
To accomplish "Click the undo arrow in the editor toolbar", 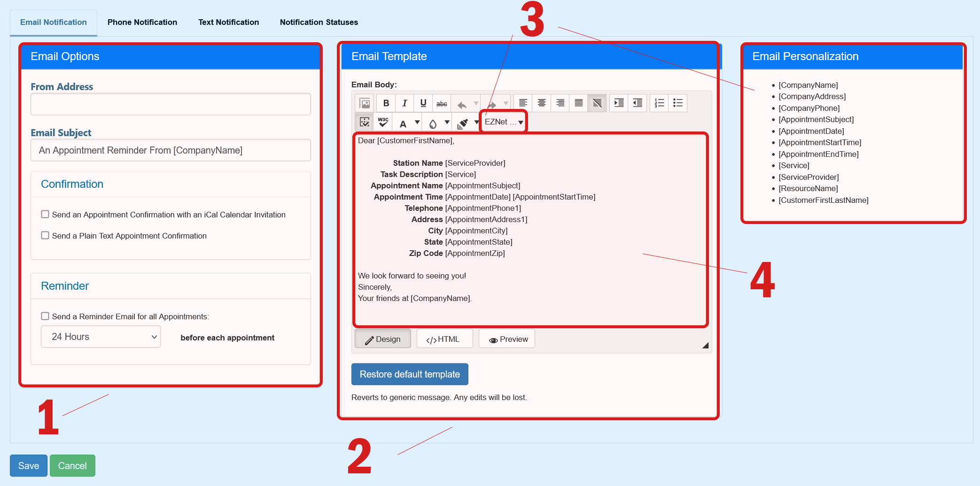I will click(x=462, y=103).
